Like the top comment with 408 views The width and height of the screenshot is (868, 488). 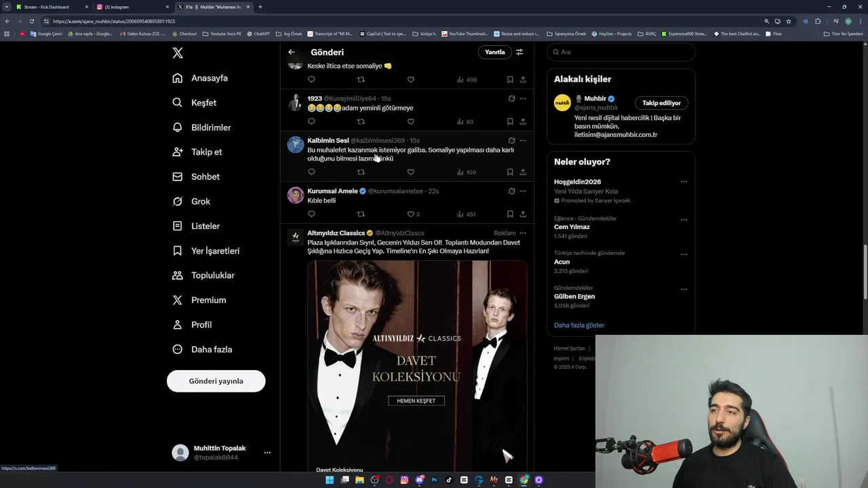coord(410,79)
